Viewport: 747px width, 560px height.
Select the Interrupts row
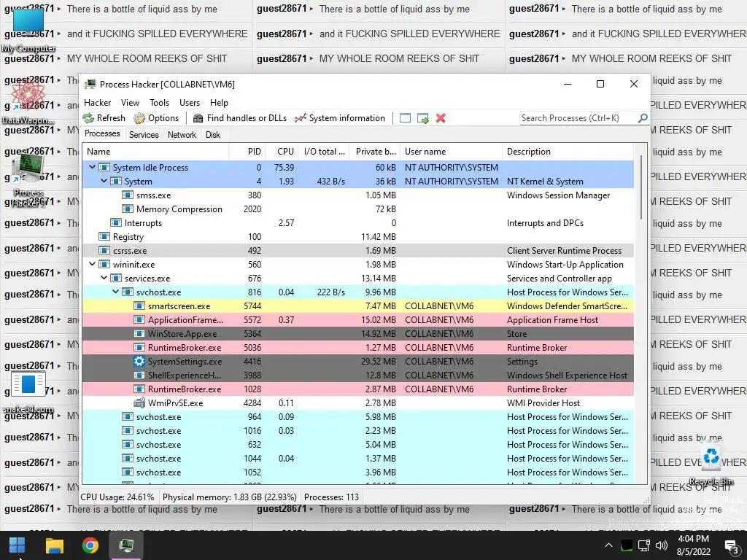(358, 223)
